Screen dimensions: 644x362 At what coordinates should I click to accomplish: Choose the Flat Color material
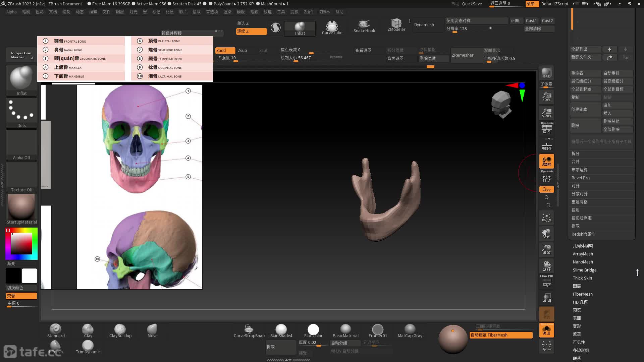click(313, 331)
